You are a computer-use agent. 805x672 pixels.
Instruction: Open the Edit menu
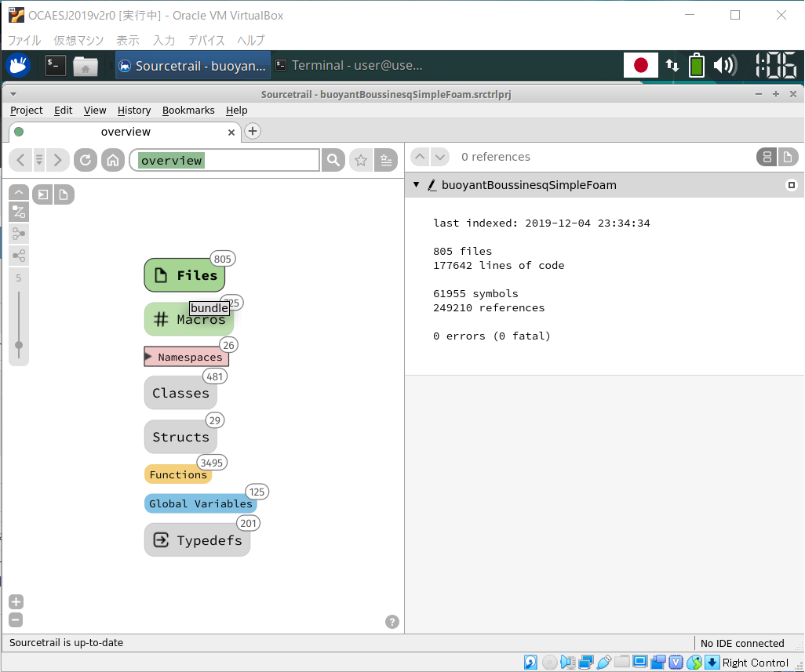(63, 111)
